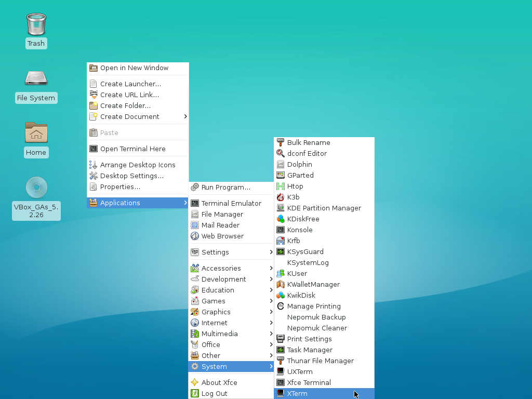Click the KSysGuard icon
Image resolution: width=532 pixels, height=399 pixels.
[280, 251]
